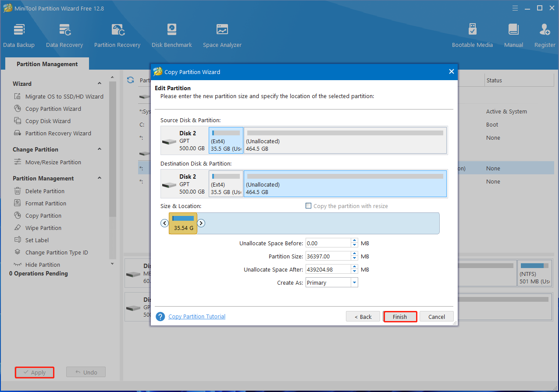Image resolution: width=559 pixels, height=392 pixels.
Task: Select destination Unallocated 464.5 GB space
Action: click(345, 184)
